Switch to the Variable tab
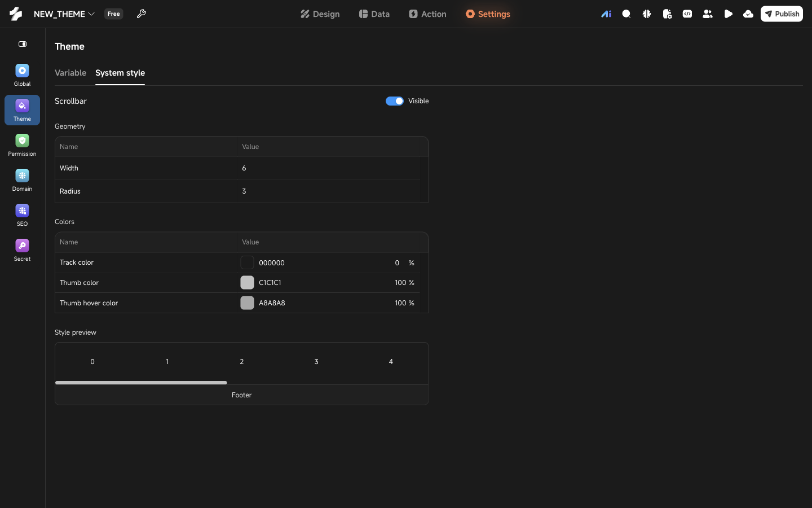The height and width of the screenshot is (508, 812). point(70,73)
